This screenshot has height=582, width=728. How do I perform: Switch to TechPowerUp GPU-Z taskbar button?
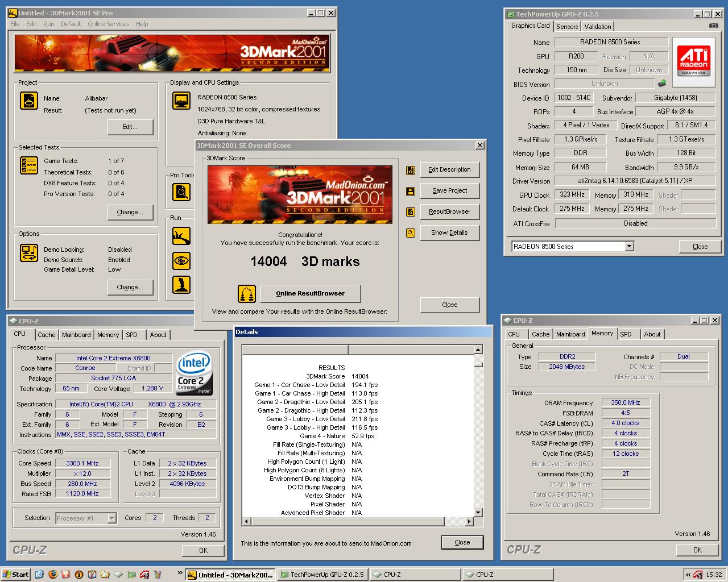pyautogui.click(x=322, y=575)
